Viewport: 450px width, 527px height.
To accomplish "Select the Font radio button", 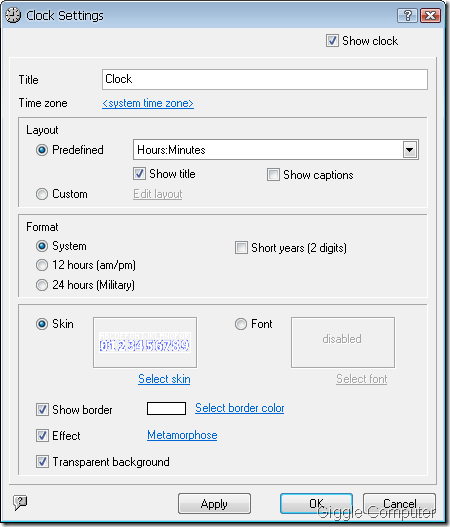I will (241, 324).
